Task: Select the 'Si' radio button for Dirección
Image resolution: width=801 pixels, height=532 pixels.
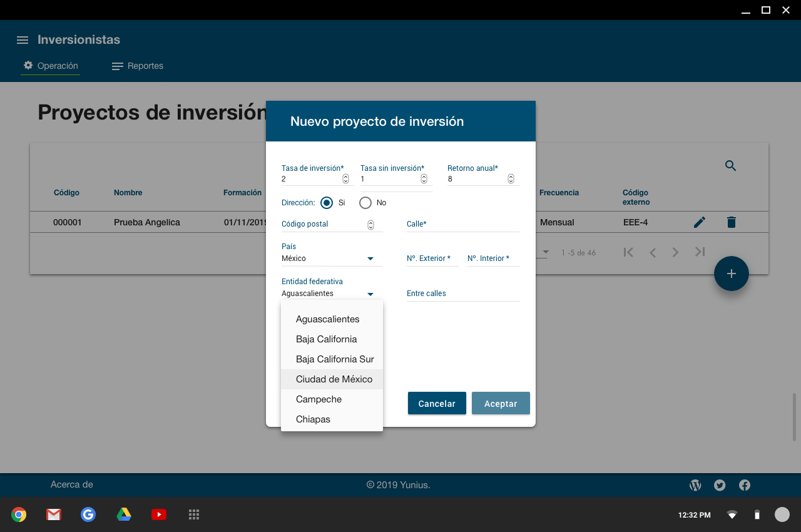Action: [327, 203]
